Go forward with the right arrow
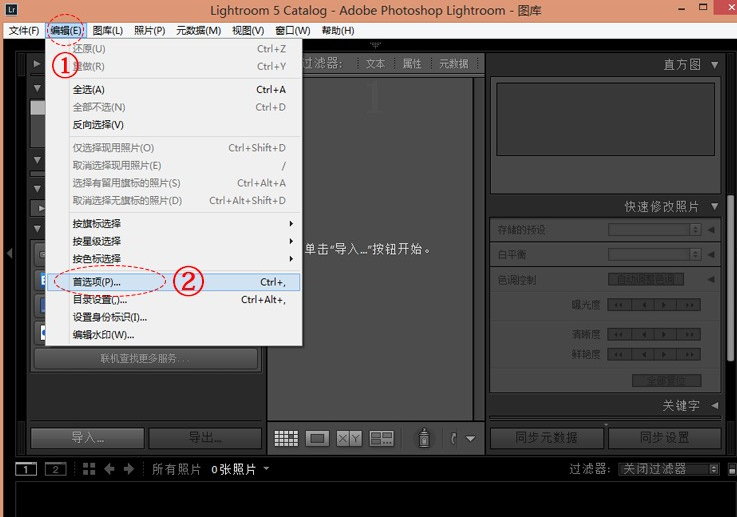The height and width of the screenshot is (517, 737). click(x=129, y=469)
